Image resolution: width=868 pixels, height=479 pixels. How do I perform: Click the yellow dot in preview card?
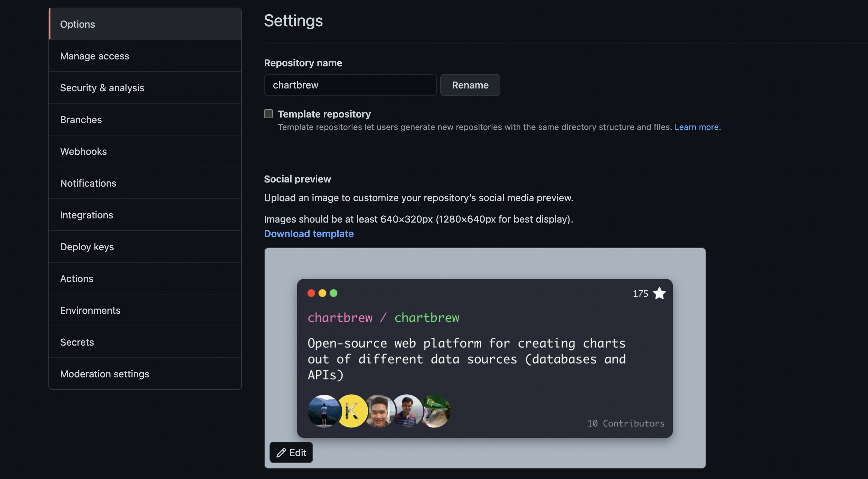tap(322, 293)
